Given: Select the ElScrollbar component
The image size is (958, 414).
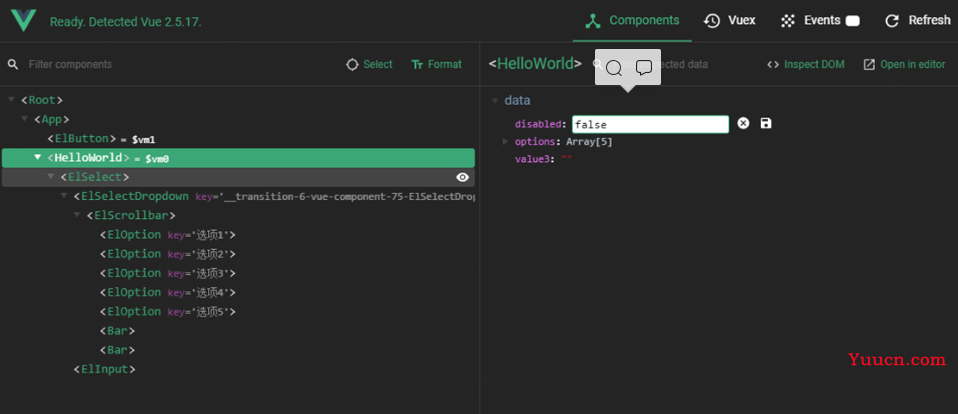Looking at the screenshot, I should (131, 216).
